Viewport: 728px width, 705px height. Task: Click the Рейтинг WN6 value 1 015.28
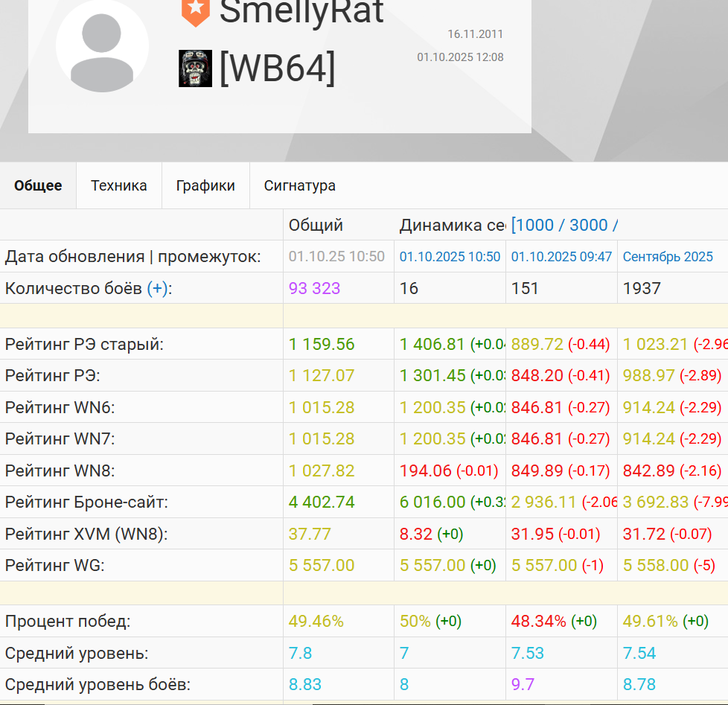[322, 407]
